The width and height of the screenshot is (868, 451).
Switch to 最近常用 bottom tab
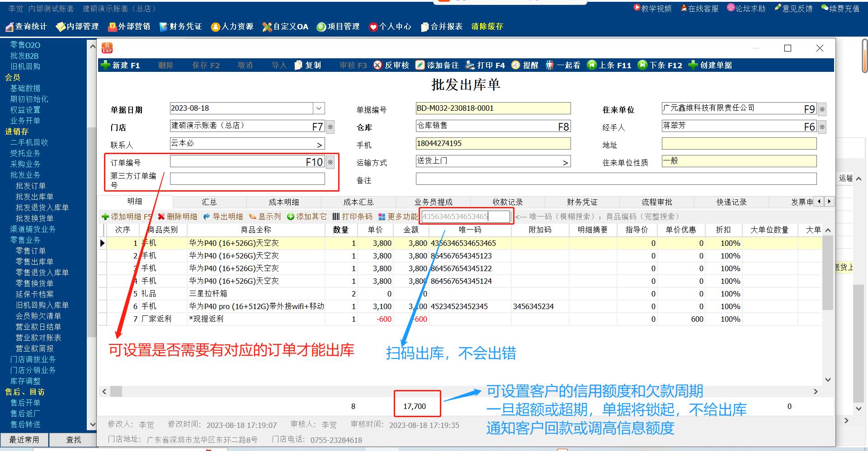click(x=24, y=440)
